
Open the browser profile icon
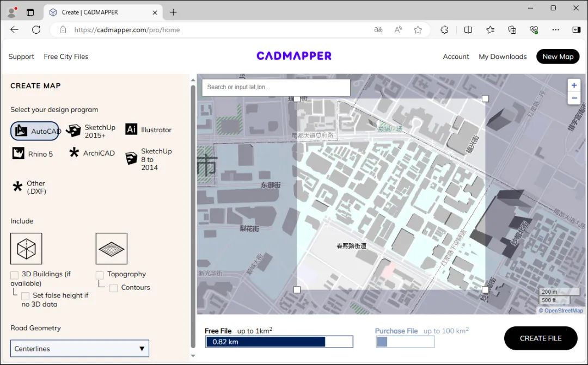click(12, 13)
